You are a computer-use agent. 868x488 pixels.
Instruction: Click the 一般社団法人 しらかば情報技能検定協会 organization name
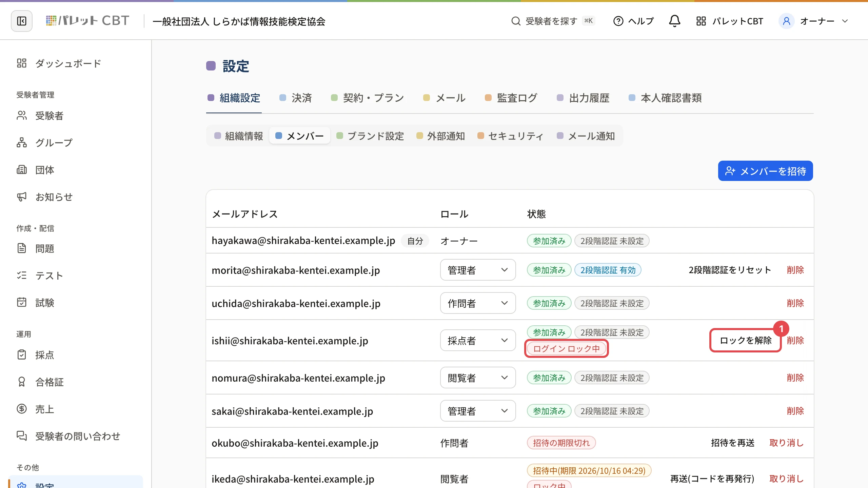coord(239,21)
